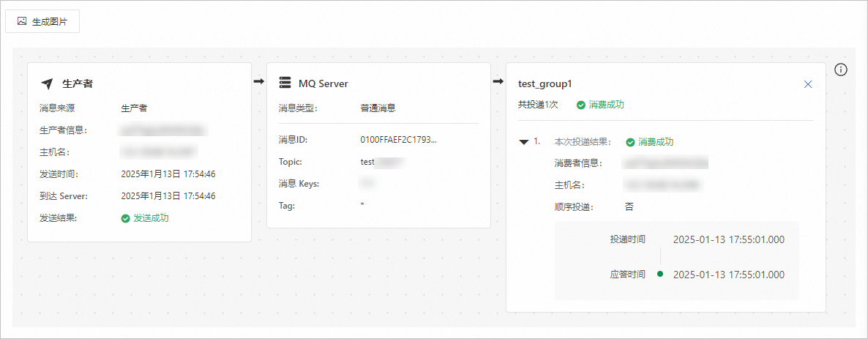Click the 消息来源 label

(57, 108)
